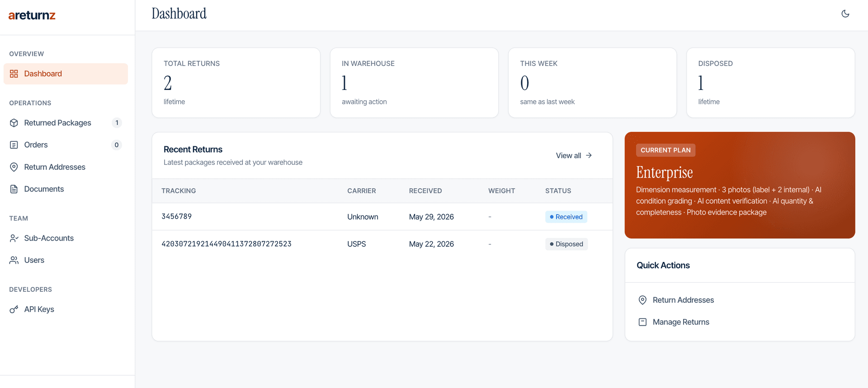Click the Orders list icon
Image resolution: width=868 pixels, height=388 pixels.
pyautogui.click(x=14, y=145)
